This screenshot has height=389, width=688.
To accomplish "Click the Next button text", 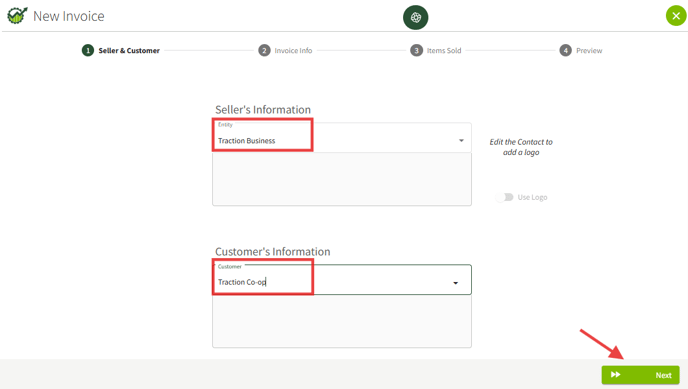I will coord(663,375).
